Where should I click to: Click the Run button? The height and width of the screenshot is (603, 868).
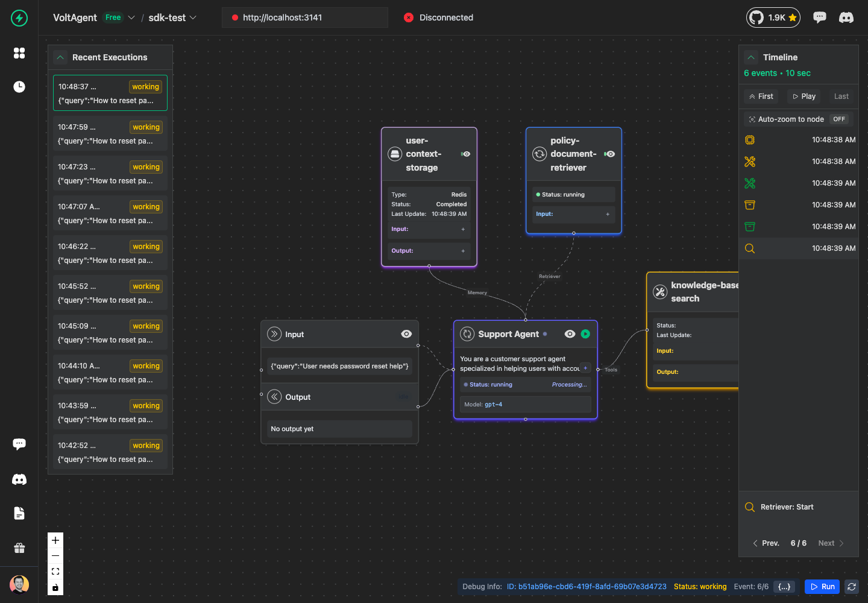(x=822, y=587)
